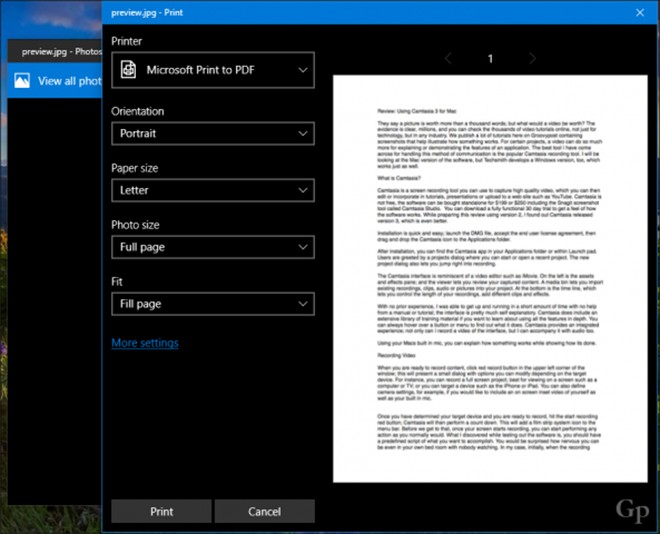Click the page number 1 indicator
The width and height of the screenshot is (660, 534).
coord(490,58)
